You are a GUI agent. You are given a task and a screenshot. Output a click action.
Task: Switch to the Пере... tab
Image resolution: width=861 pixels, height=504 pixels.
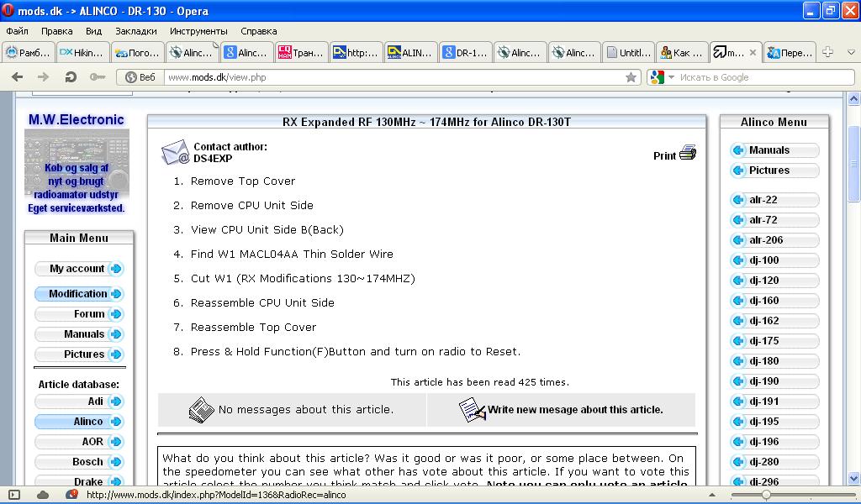790,53
